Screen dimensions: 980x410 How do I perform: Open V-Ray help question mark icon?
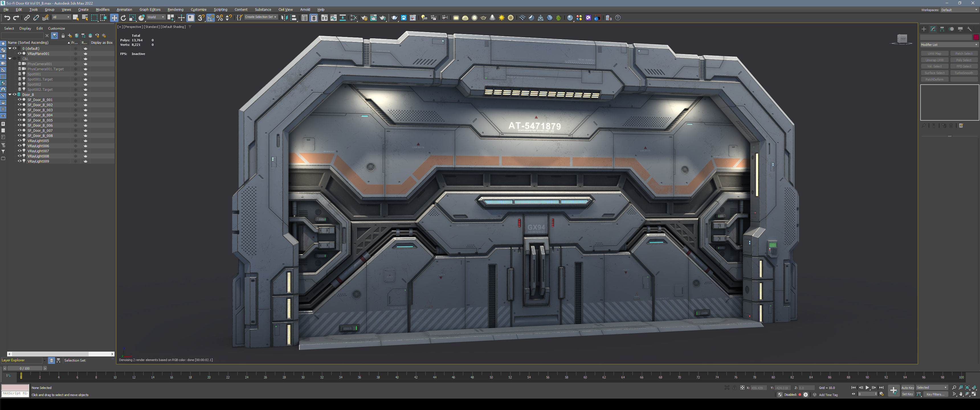coord(618,17)
